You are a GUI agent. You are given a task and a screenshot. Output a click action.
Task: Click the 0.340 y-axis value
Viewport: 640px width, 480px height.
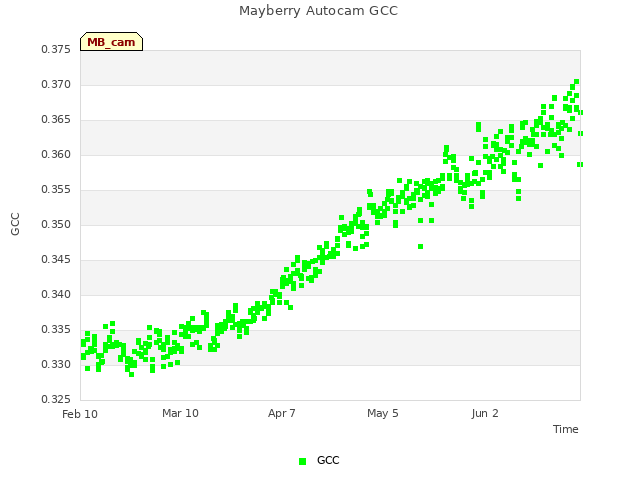tap(56, 295)
